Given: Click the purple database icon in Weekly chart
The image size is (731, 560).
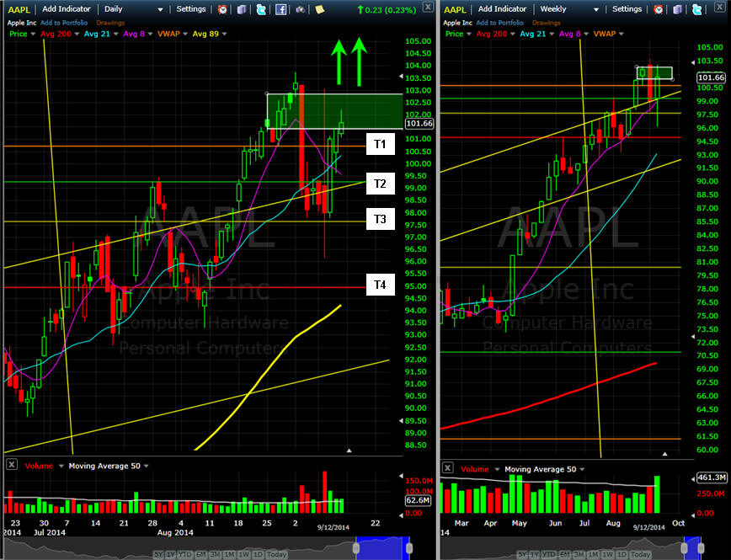Looking at the screenshot, I should [678, 9].
